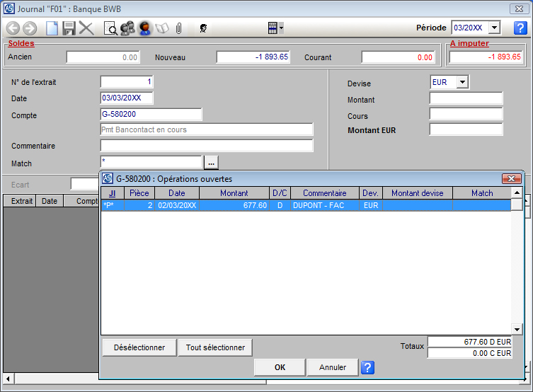Click the delete X icon in the toolbar
533x392 pixels.
coord(86,28)
